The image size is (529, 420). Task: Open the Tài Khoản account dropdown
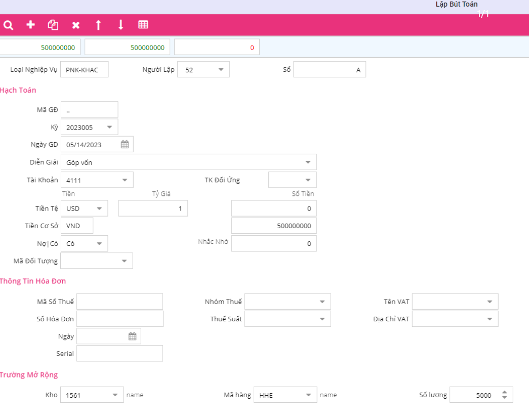tap(125, 180)
